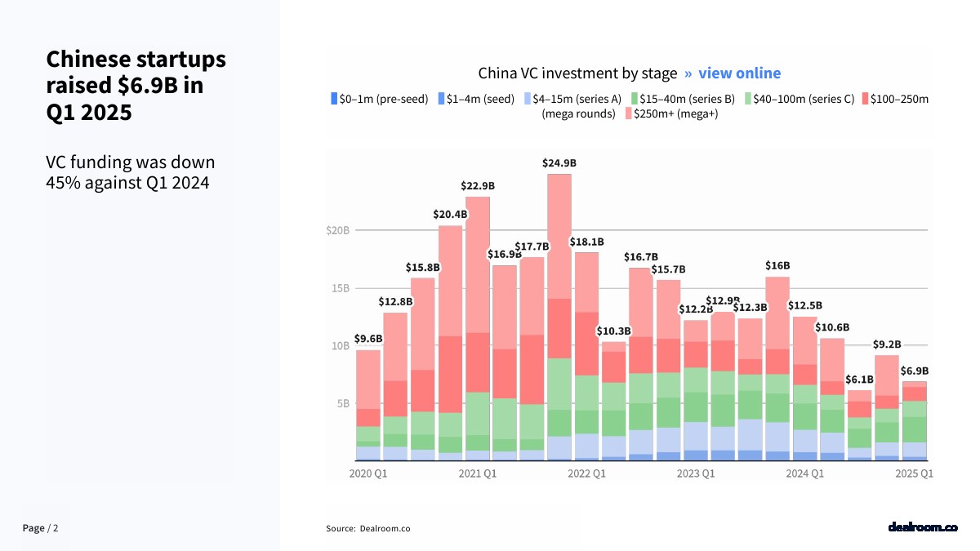The image size is (980, 551).
Task: Click the '$250m+ (mega+)' legend swatch
Action: click(x=628, y=113)
